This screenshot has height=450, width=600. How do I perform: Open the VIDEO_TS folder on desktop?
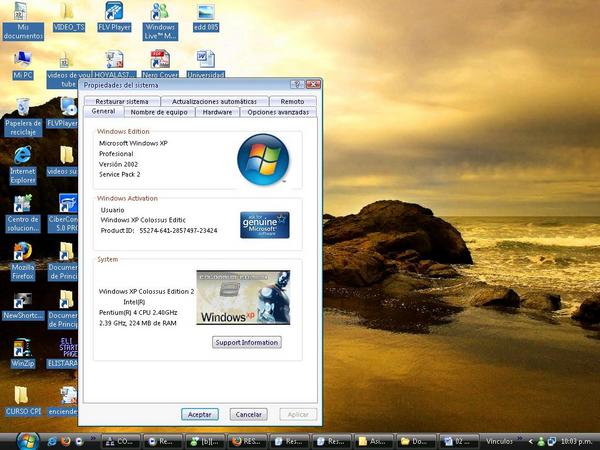[68, 17]
